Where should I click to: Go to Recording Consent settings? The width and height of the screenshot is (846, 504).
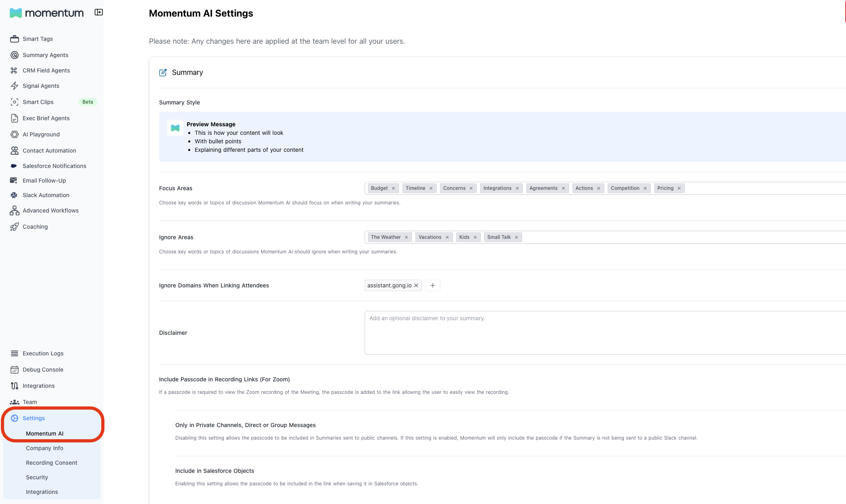[51, 463]
